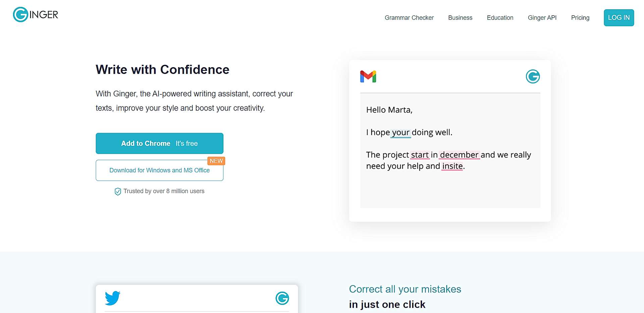The height and width of the screenshot is (313, 644).
Task: Click the misspelled word 'december'
Action: [x=459, y=155]
